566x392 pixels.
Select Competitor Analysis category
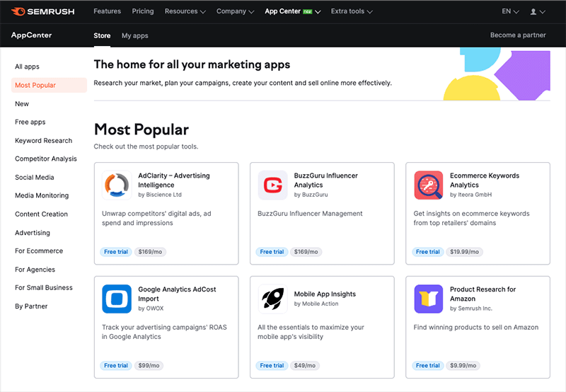point(46,158)
